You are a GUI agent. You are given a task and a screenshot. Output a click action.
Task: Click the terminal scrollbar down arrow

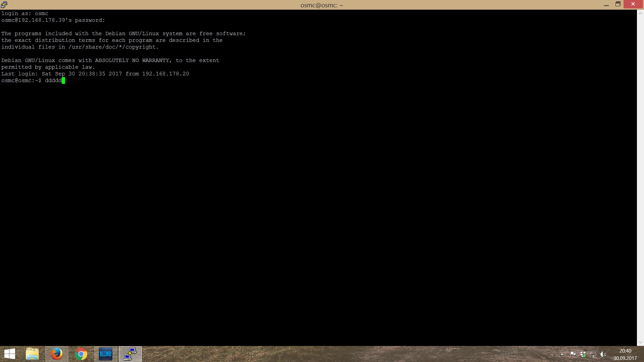pos(640,343)
